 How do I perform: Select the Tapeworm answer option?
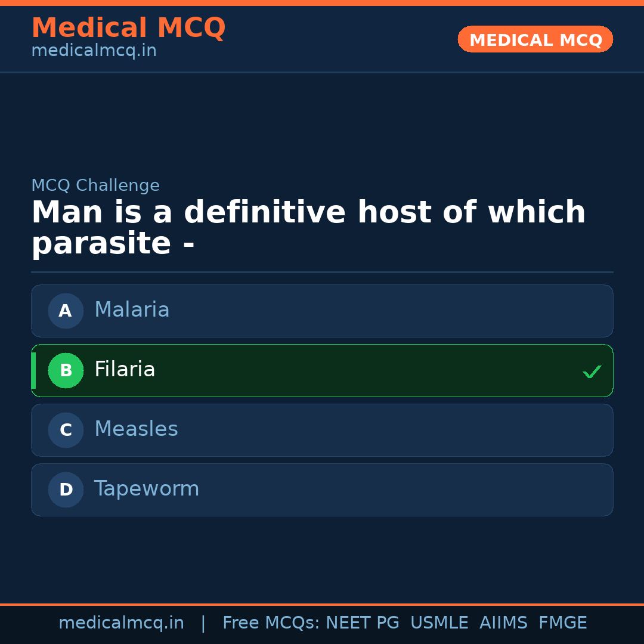(x=322, y=490)
